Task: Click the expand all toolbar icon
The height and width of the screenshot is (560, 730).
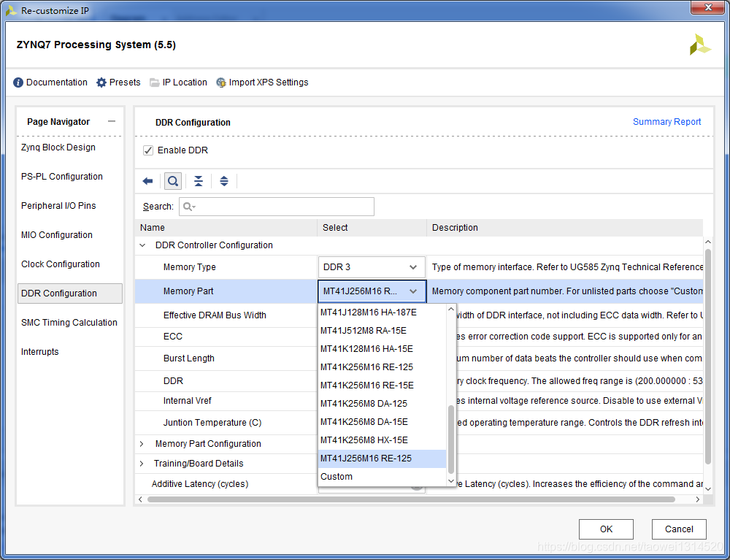Action: coord(224,181)
